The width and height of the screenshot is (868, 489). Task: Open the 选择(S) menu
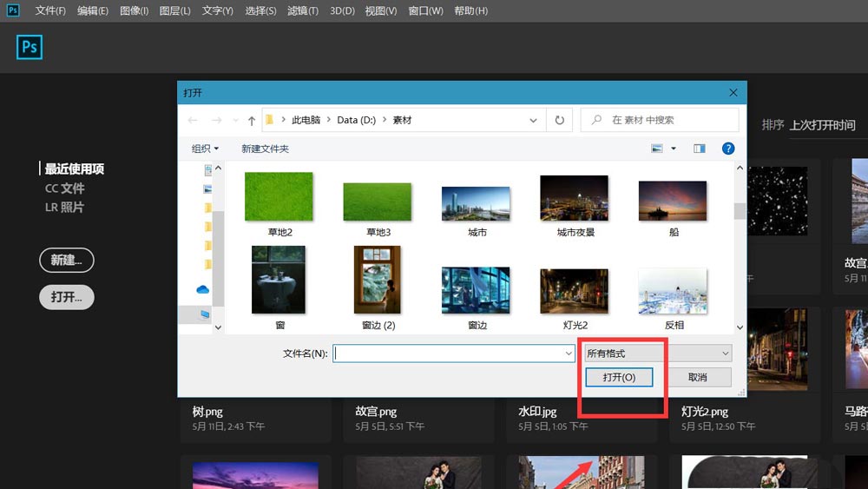point(260,10)
